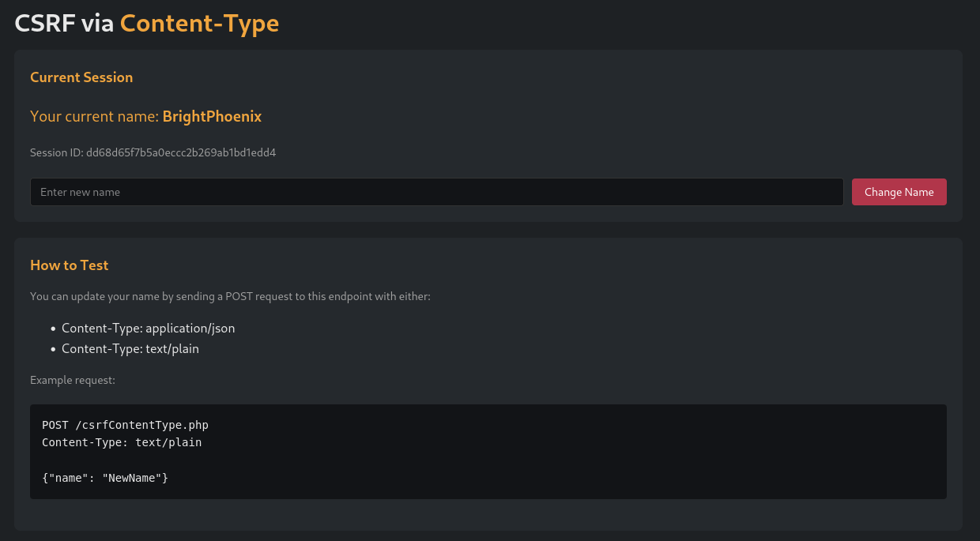Click the word 'POST' in the code example

(55, 425)
